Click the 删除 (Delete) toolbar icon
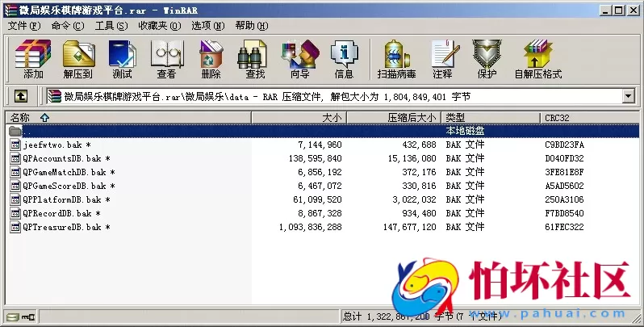The height and width of the screenshot is (327, 644). pyautogui.click(x=211, y=59)
